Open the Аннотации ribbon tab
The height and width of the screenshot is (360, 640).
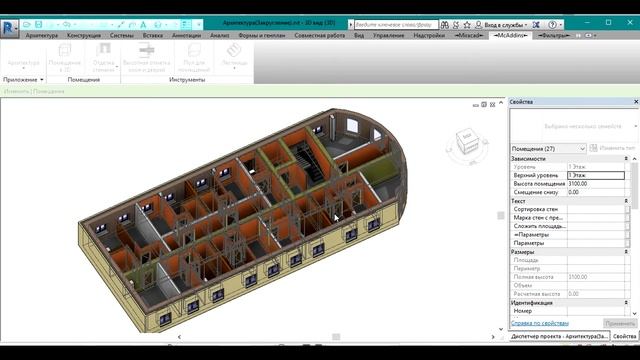(x=187, y=36)
